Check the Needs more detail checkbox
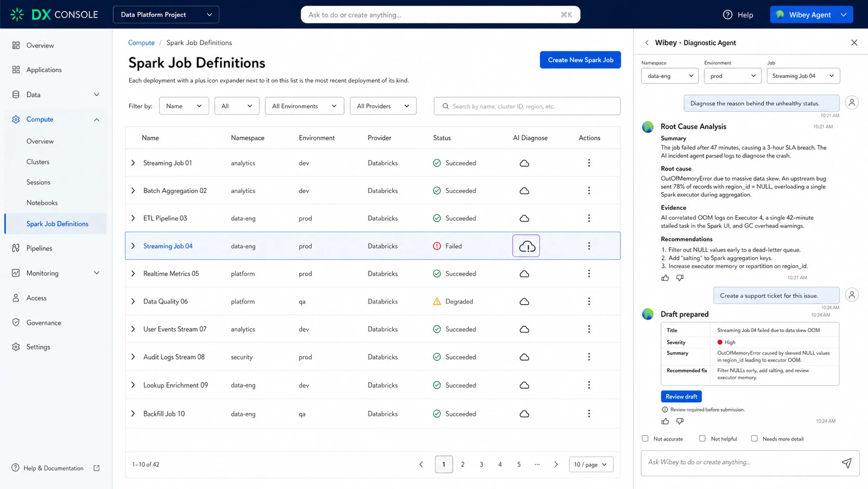Image resolution: width=868 pixels, height=489 pixels. (754, 439)
